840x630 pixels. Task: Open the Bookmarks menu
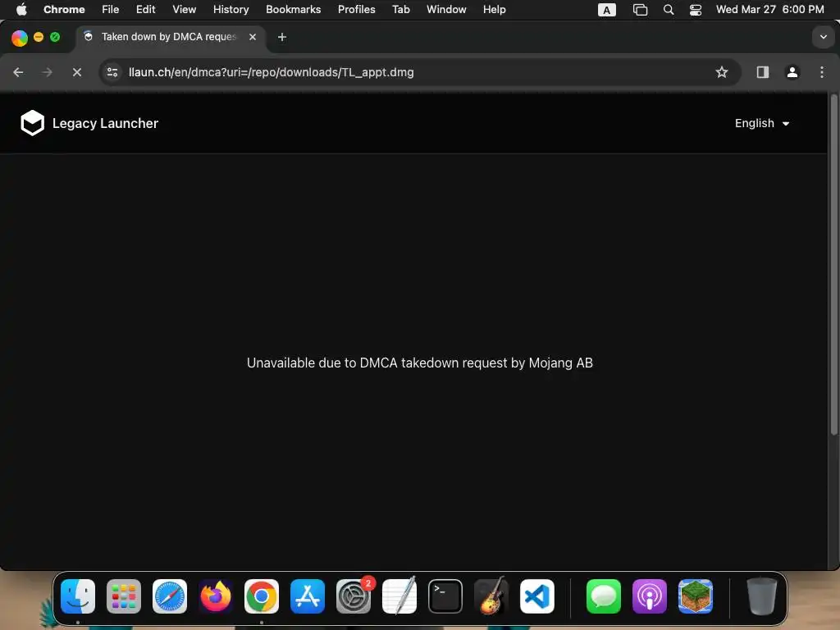pos(293,10)
